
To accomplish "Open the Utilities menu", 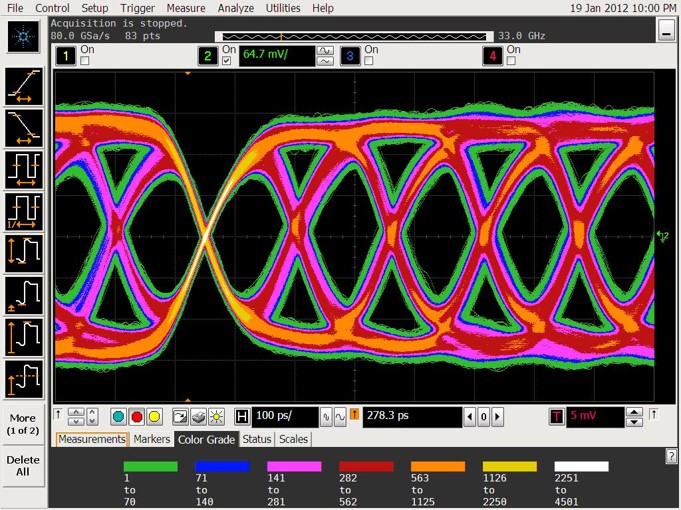I will tap(283, 8).
